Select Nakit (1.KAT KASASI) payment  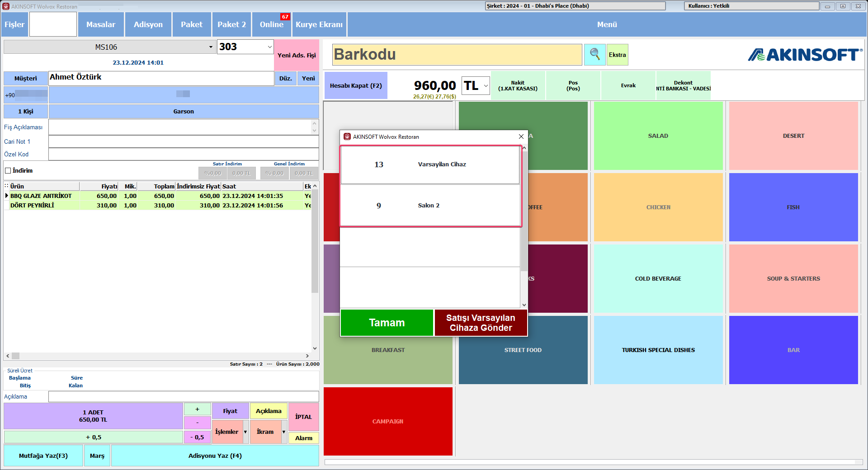coord(518,85)
